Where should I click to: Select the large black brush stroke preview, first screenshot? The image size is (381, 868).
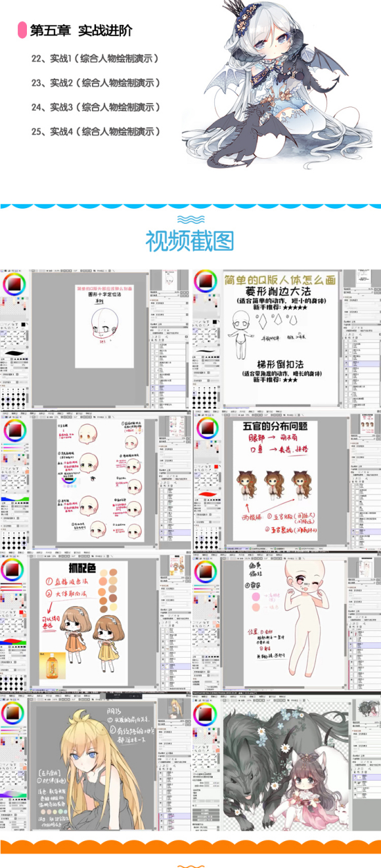pos(16,354)
